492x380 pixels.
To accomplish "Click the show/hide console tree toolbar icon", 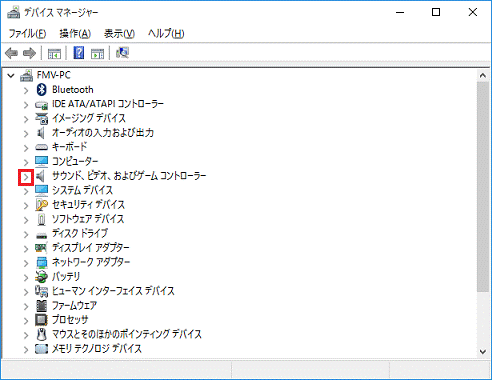I will coord(54,53).
